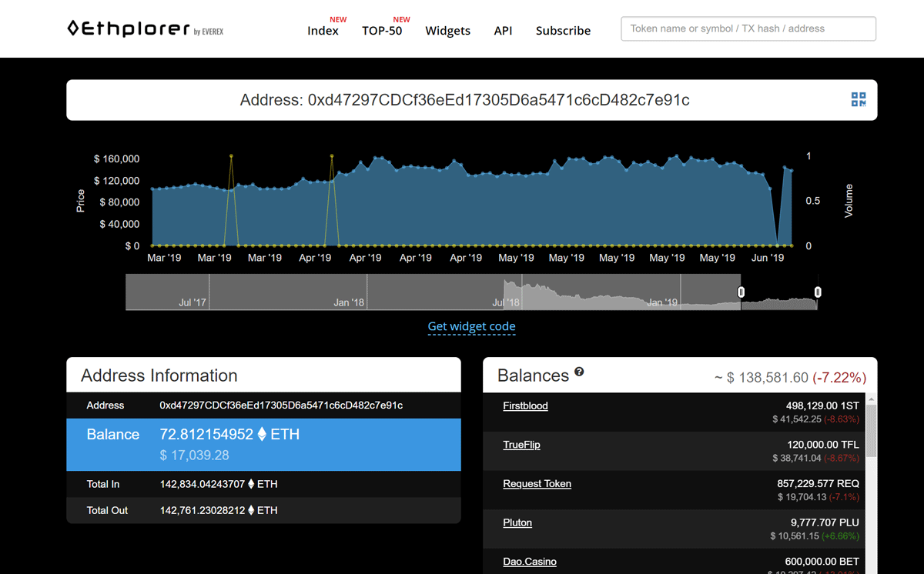924x574 pixels.
Task: Open the Index menu item
Action: [x=323, y=31]
